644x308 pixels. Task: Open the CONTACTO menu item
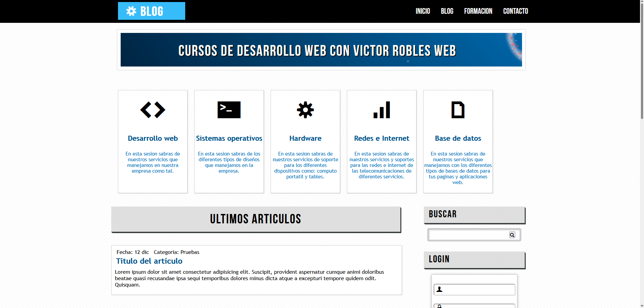(515, 11)
